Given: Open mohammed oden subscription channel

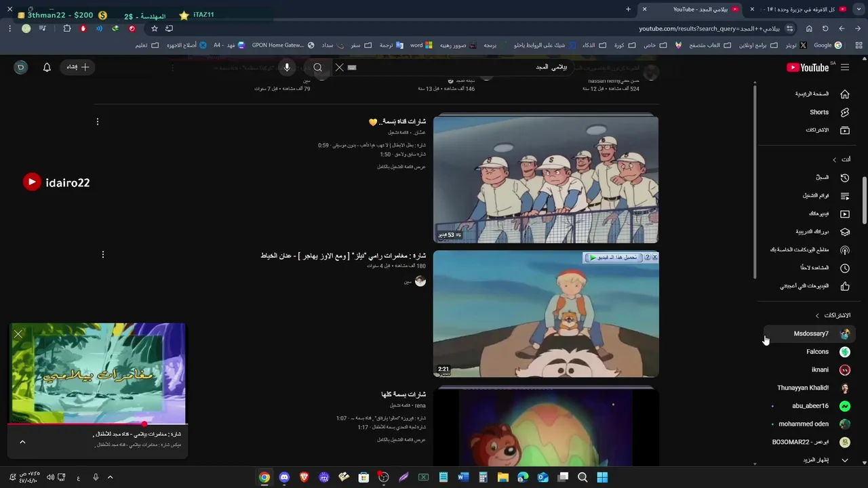Looking at the screenshot, I should tap(809, 424).
